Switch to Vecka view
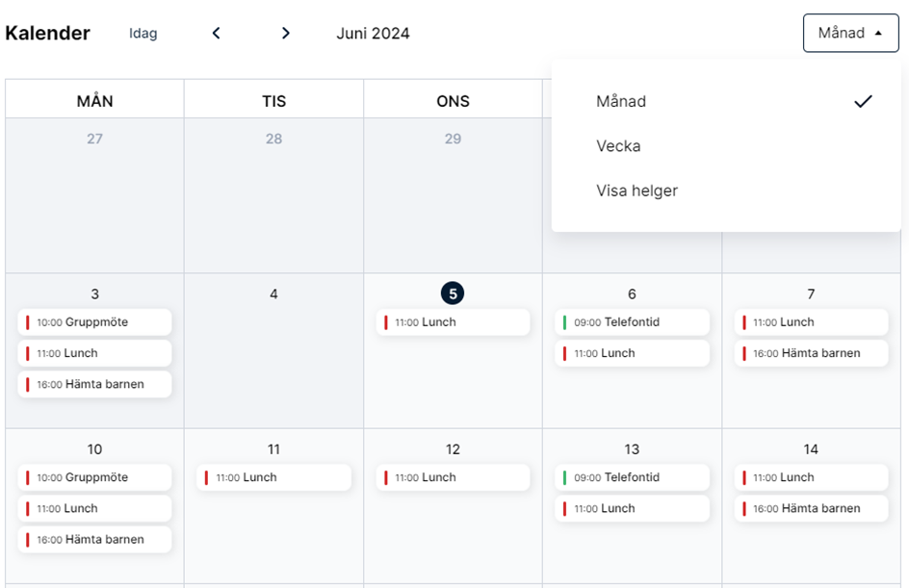909x588 pixels. click(726, 146)
